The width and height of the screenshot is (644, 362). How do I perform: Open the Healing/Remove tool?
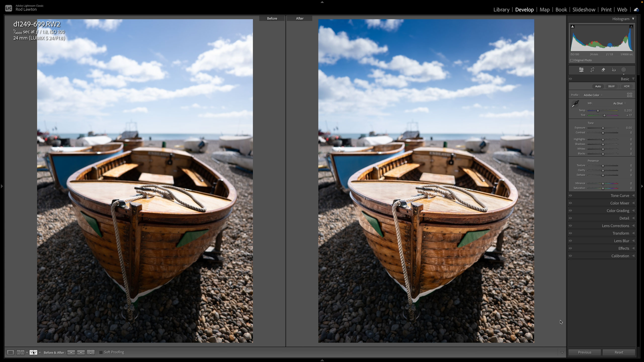603,70
